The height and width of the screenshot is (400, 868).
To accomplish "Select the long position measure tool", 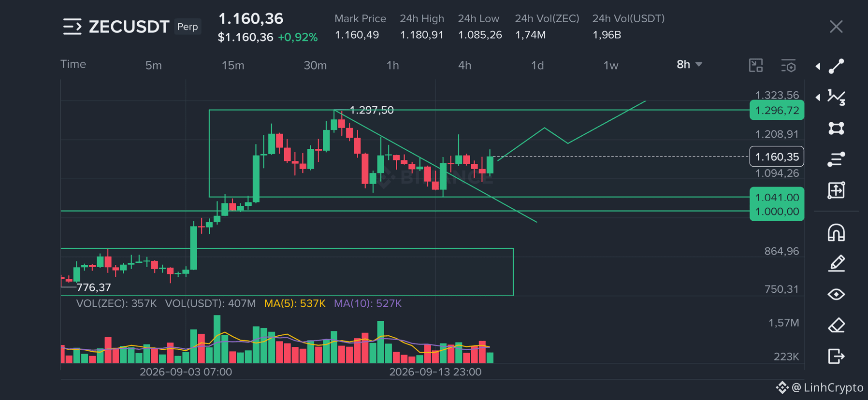I will 836,190.
